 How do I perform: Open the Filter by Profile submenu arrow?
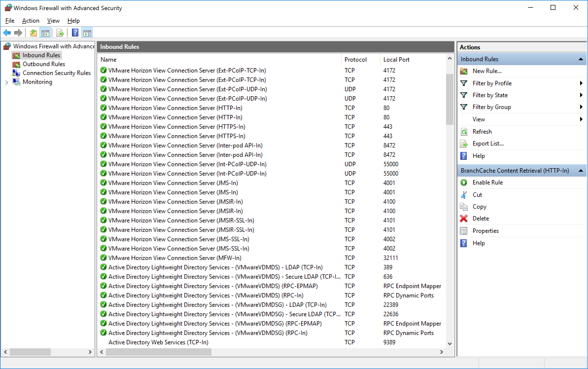tap(581, 83)
